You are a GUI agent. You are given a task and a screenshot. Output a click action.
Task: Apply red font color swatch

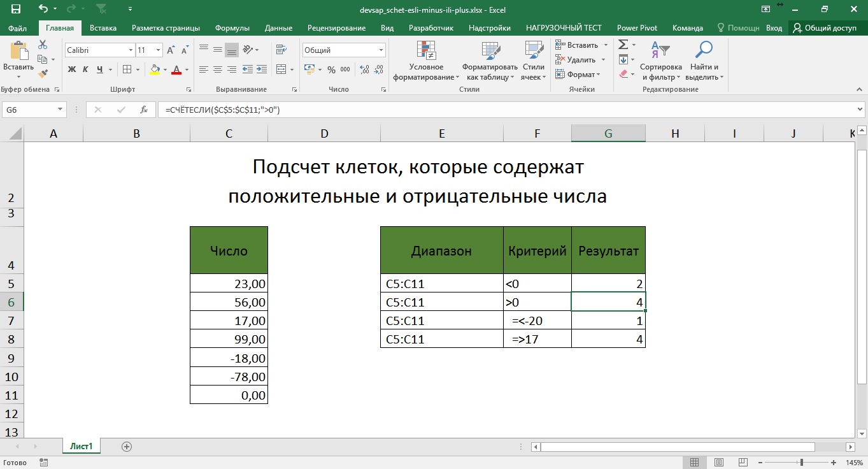point(178,70)
